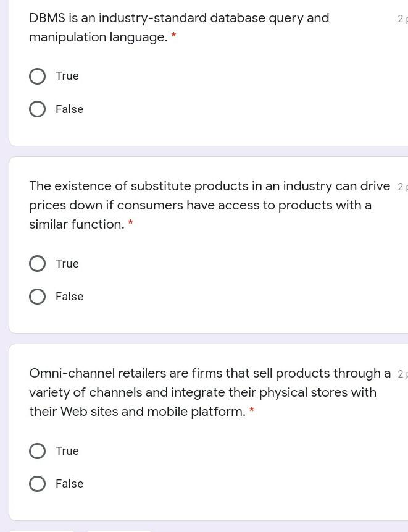Click the points indicator beside Omni-channel question

coord(402,374)
